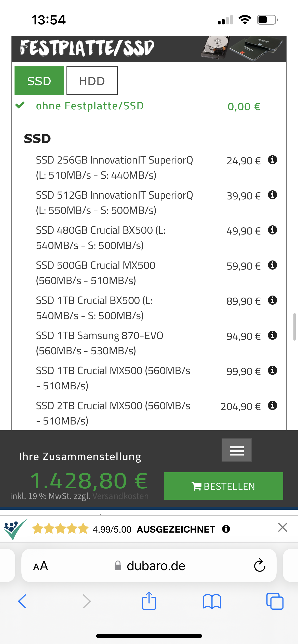Pick SSD 1TB Crucial BX500 option

pyautogui.click(x=94, y=308)
